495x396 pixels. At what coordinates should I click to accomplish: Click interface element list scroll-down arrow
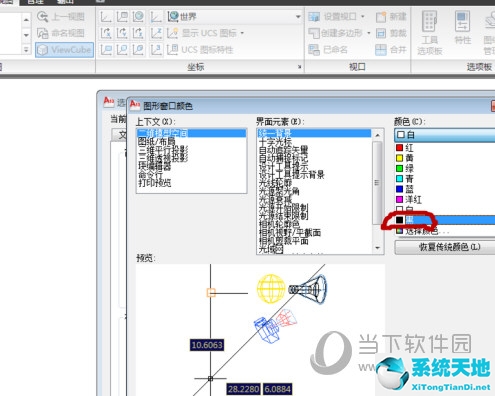377,248
